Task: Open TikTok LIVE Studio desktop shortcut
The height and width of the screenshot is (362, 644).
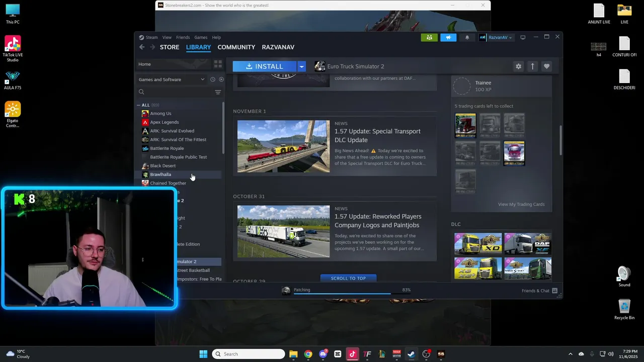Action: [x=13, y=49]
